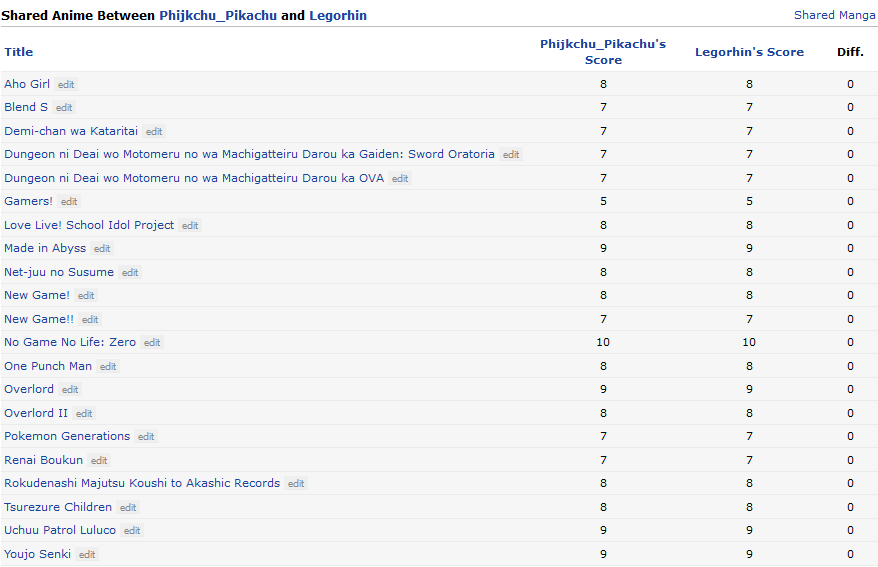Click edit next to Pokemon Generations
Viewport: 878px width, 567px height.
point(146,437)
